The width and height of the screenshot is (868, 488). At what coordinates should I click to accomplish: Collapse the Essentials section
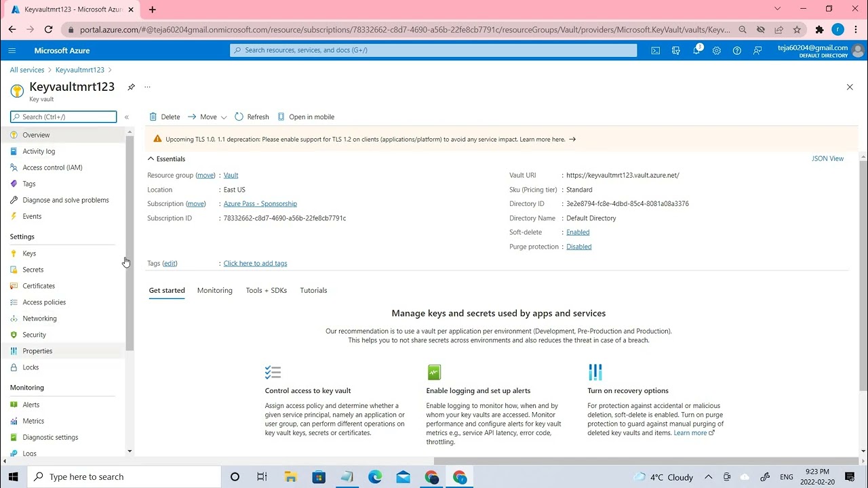166,159
